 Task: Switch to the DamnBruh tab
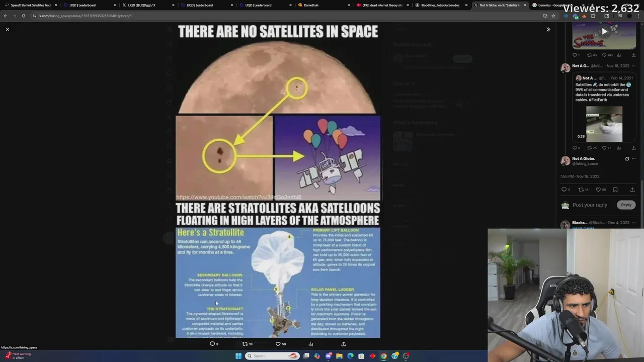click(x=324, y=5)
